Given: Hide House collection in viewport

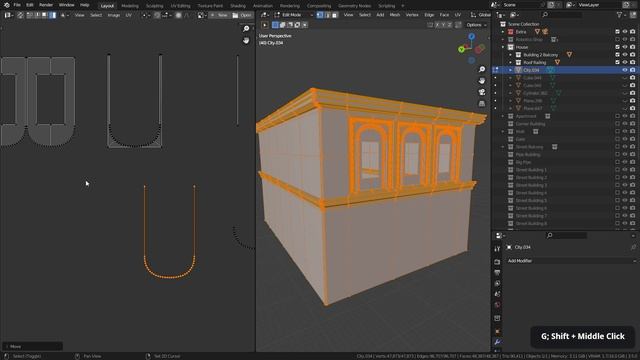Looking at the screenshot, I should [x=625, y=47].
